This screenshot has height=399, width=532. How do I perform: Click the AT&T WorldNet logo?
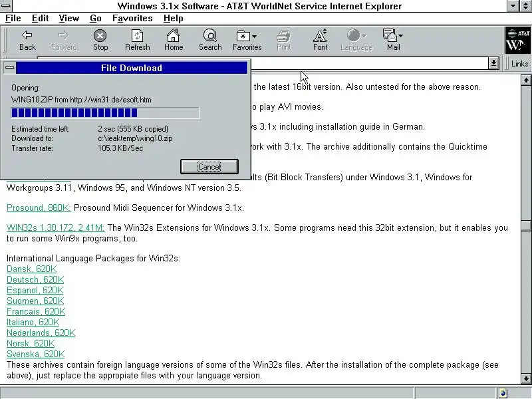518,41
